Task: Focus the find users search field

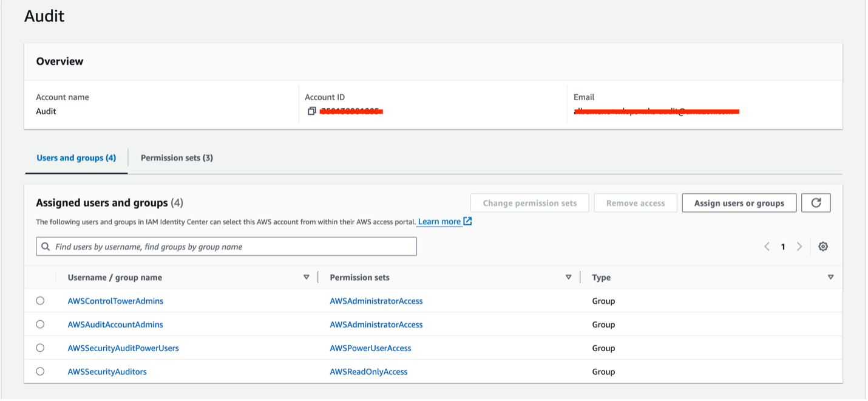Action: pyautogui.click(x=231, y=247)
